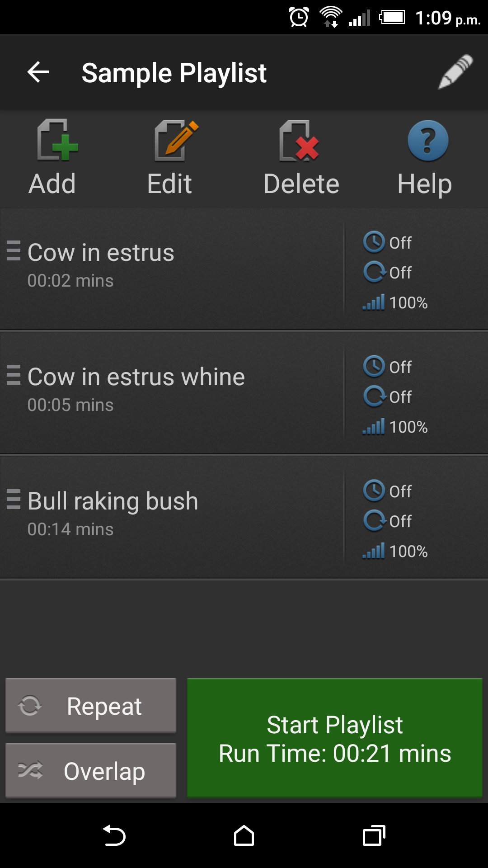Toggle the Overlap button
This screenshot has height=868, width=488.
click(x=91, y=770)
